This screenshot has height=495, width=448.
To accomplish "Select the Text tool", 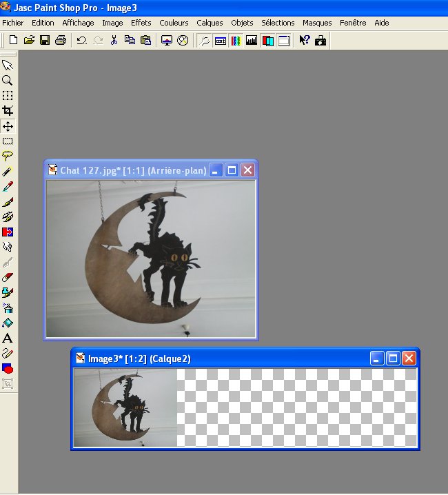I will click(x=8, y=338).
